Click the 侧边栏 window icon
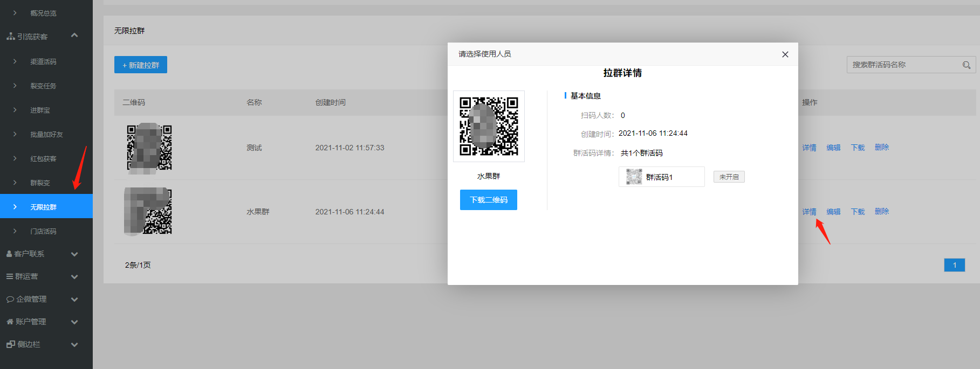This screenshot has width=980, height=369. pos(11,344)
